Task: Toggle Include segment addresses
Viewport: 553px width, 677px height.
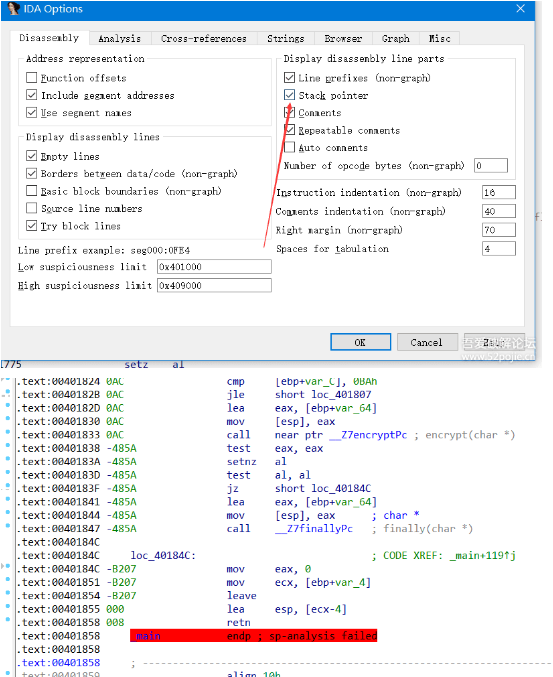Action: [32, 95]
